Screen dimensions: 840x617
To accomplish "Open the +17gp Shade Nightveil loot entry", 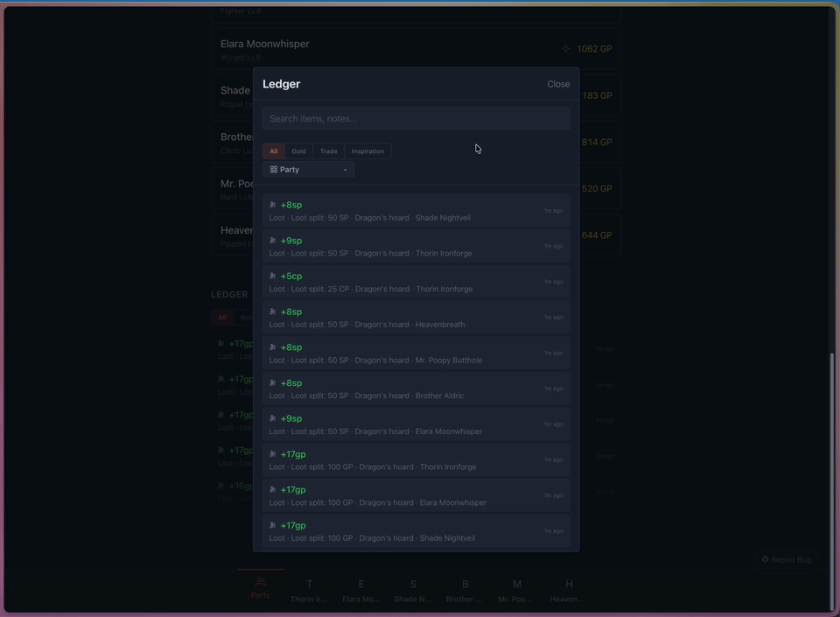I will coord(416,531).
